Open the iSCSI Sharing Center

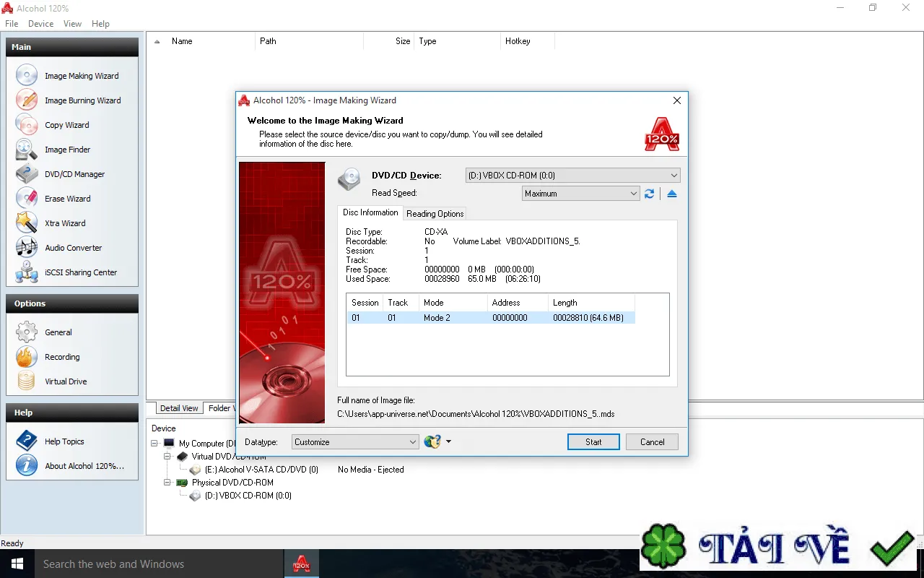pos(80,272)
